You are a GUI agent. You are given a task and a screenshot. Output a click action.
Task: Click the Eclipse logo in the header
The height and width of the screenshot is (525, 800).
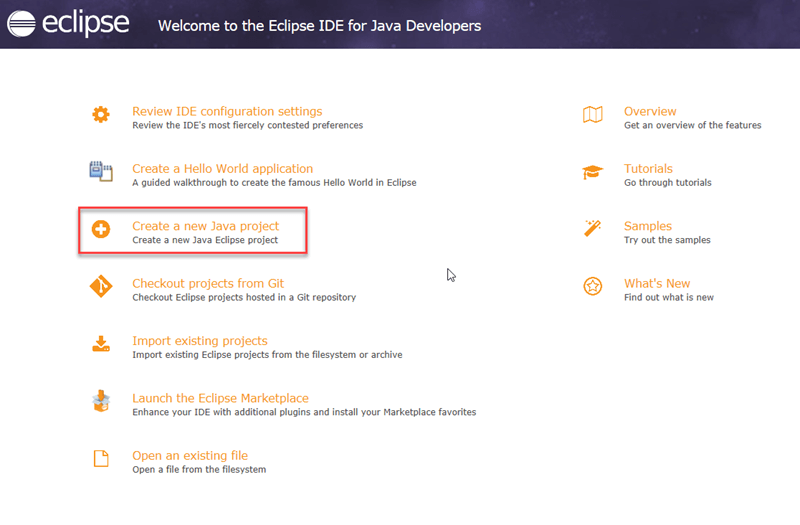pyautogui.click(x=69, y=24)
